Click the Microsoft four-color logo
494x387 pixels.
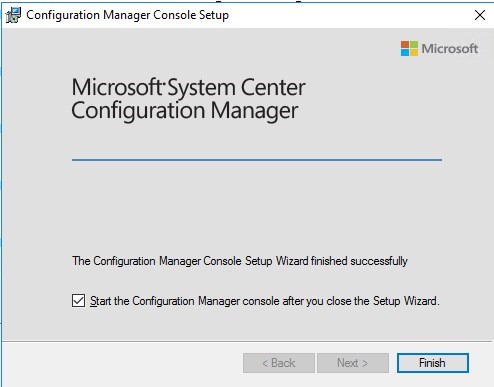click(409, 48)
